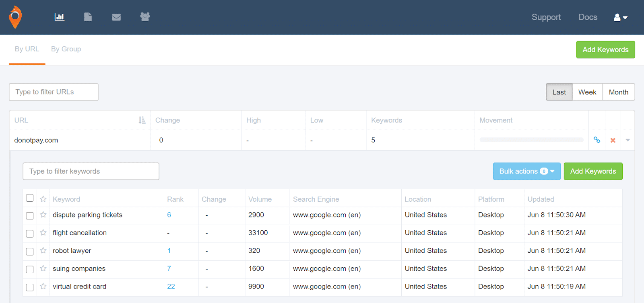Switch to the By Group tab

pos(66,49)
